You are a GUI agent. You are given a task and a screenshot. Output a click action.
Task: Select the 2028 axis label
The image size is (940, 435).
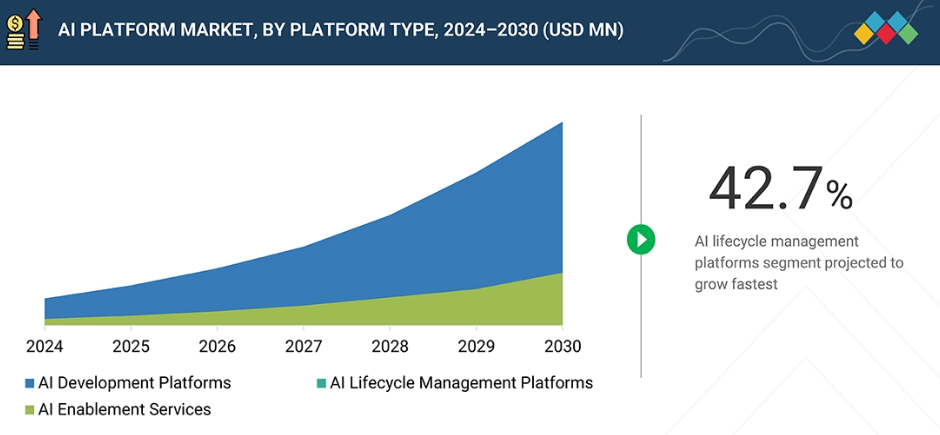pyautogui.click(x=389, y=346)
